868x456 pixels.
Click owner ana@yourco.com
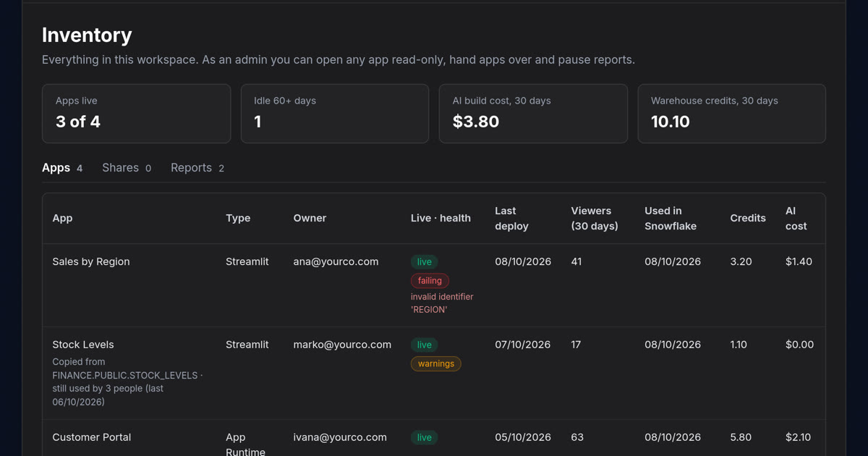[x=336, y=262]
